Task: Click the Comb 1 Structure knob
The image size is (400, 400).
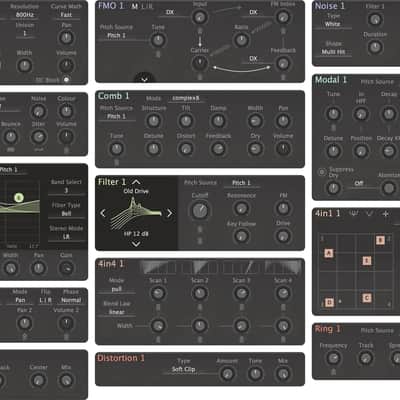Action: coord(154,121)
